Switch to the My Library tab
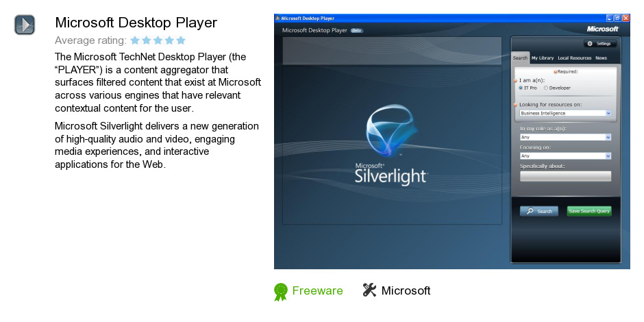 (543, 58)
